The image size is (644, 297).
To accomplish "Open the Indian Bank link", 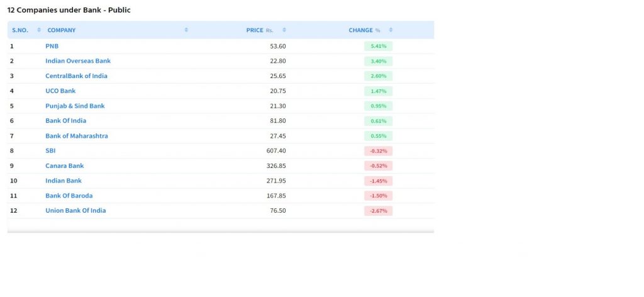I will point(64,181).
